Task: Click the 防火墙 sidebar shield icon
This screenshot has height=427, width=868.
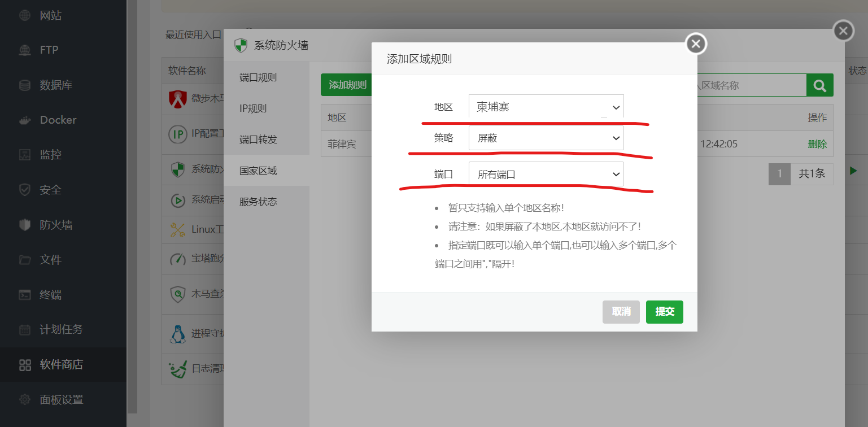Action: point(25,225)
